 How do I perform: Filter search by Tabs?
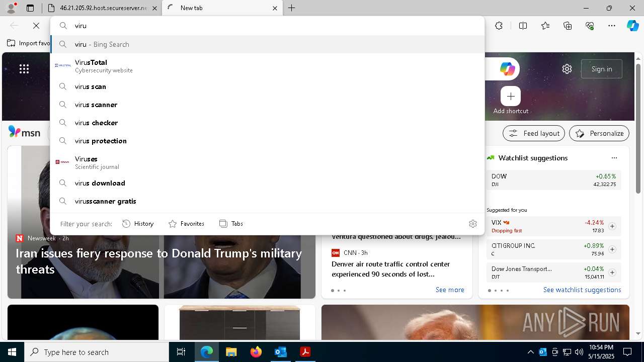click(x=231, y=224)
